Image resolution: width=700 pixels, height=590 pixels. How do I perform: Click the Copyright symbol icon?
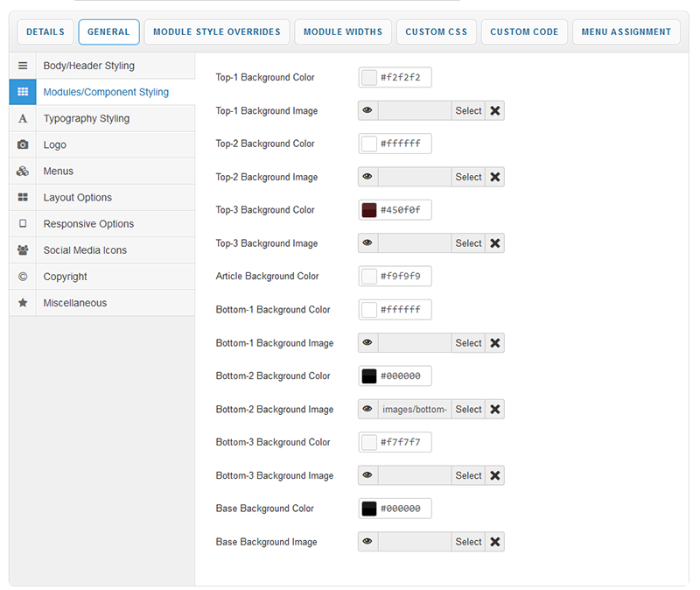pyautogui.click(x=23, y=277)
